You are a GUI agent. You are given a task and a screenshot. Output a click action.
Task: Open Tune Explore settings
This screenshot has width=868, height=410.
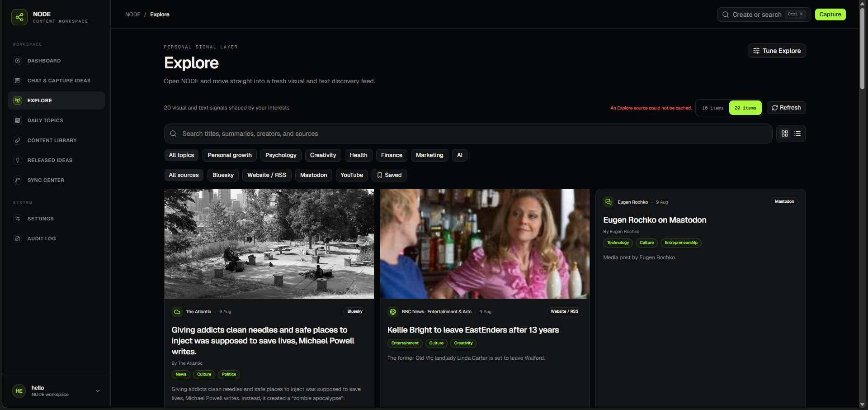point(777,51)
